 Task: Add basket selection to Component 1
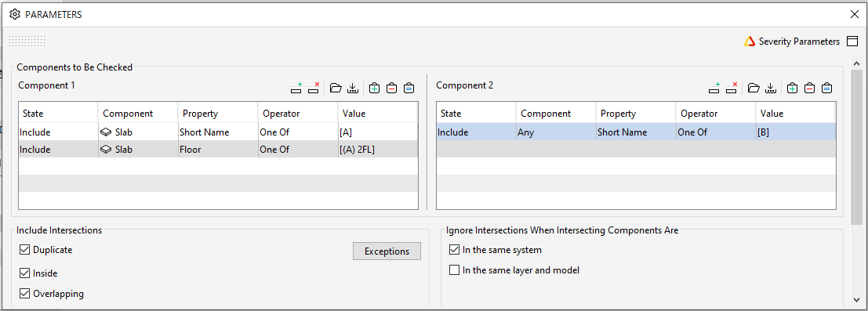(x=374, y=88)
